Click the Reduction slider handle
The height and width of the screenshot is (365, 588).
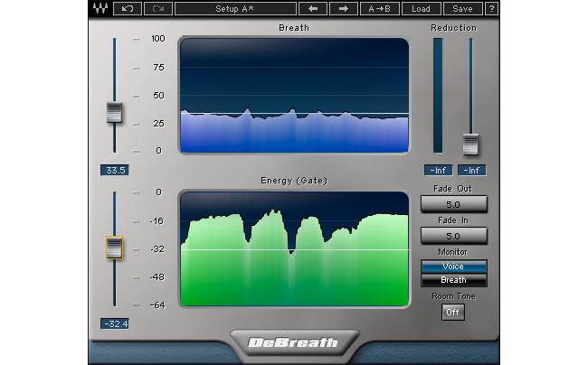click(469, 144)
